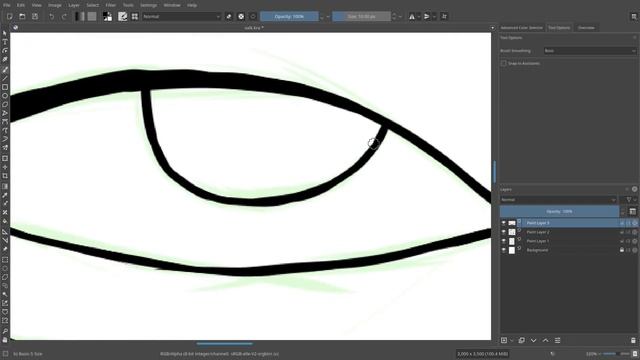Select the Text tool in toolbox
This screenshot has width=640, height=360.
(x=5, y=42)
